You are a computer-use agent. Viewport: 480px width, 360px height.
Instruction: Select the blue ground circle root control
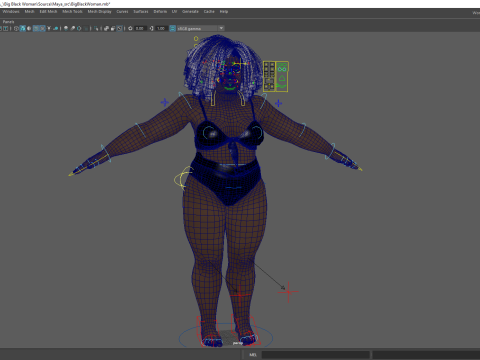click(x=226, y=336)
